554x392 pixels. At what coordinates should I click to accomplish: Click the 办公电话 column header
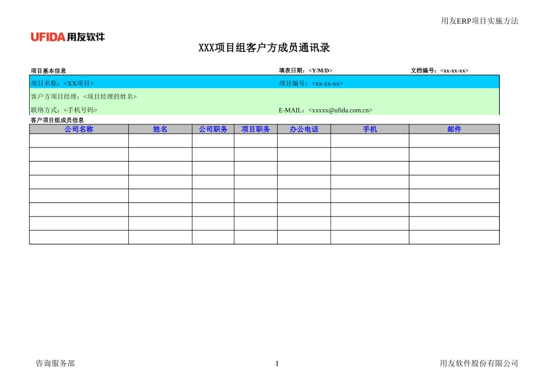click(x=304, y=129)
